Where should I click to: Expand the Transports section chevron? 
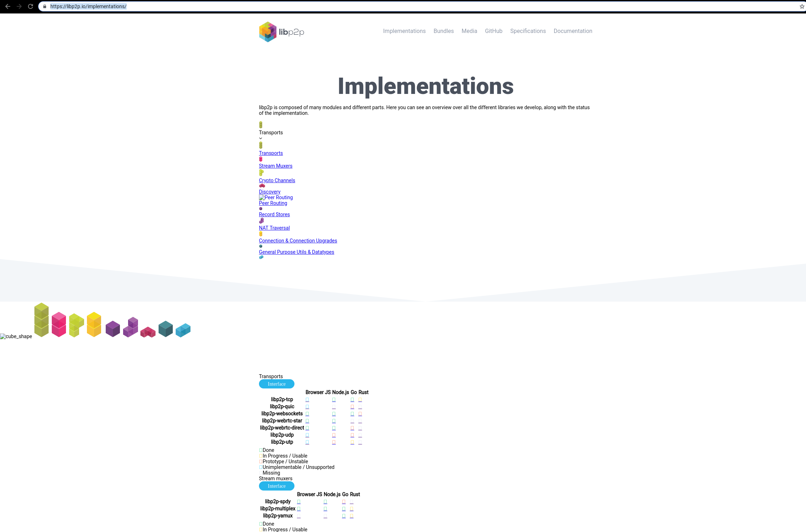[261, 139]
